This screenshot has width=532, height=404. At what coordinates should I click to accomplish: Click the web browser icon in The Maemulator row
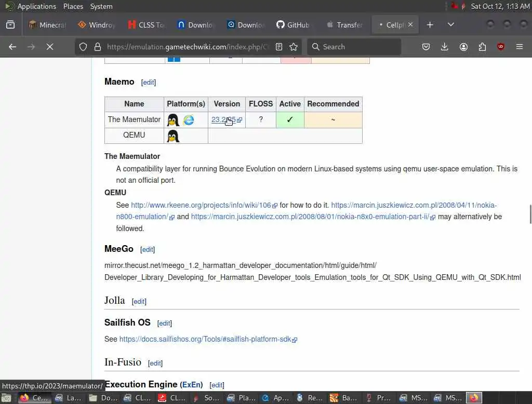(189, 120)
